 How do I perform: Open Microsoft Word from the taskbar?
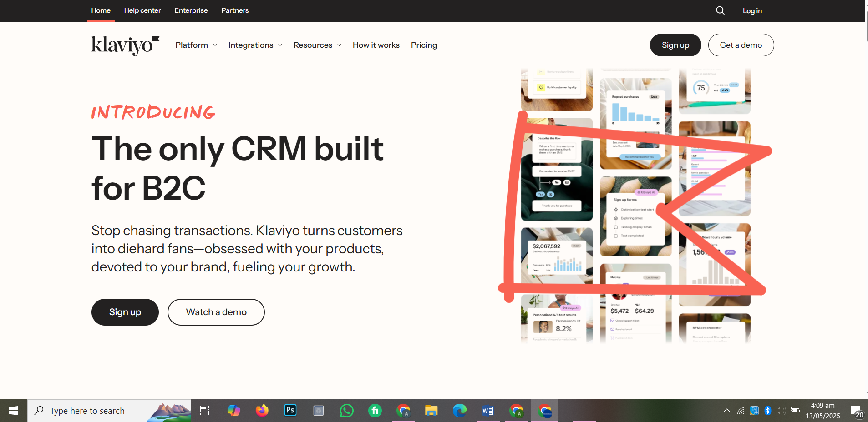487,411
